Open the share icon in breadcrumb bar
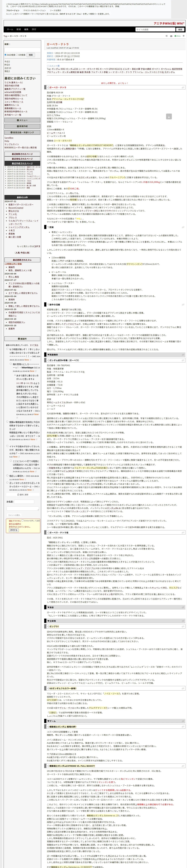Viewport: 187px width, 868px height. point(166,36)
